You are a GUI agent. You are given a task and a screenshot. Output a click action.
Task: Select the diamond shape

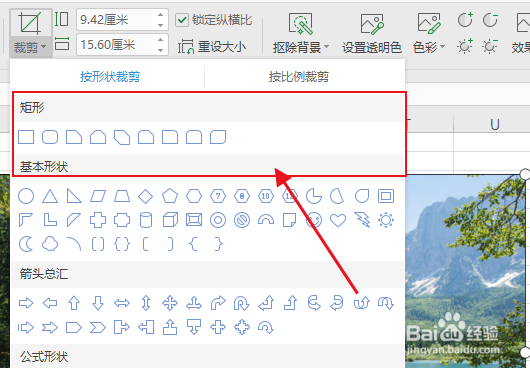146,196
